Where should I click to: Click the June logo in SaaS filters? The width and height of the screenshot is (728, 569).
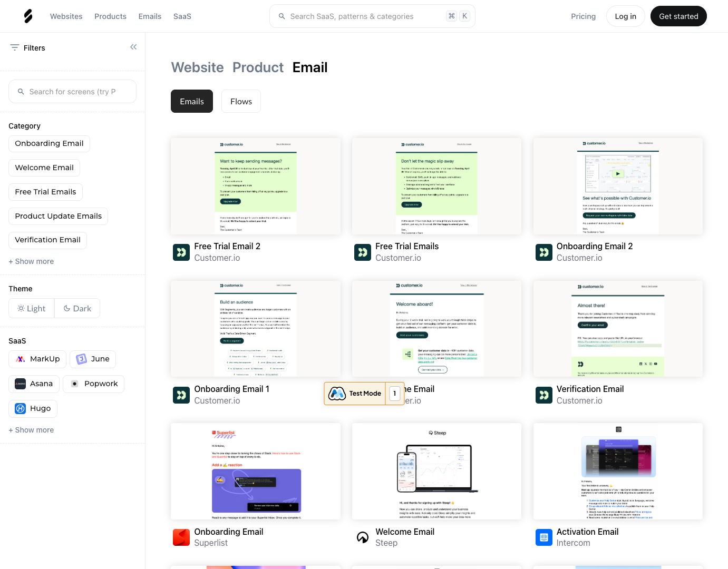pyautogui.click(x=80, y=359)
